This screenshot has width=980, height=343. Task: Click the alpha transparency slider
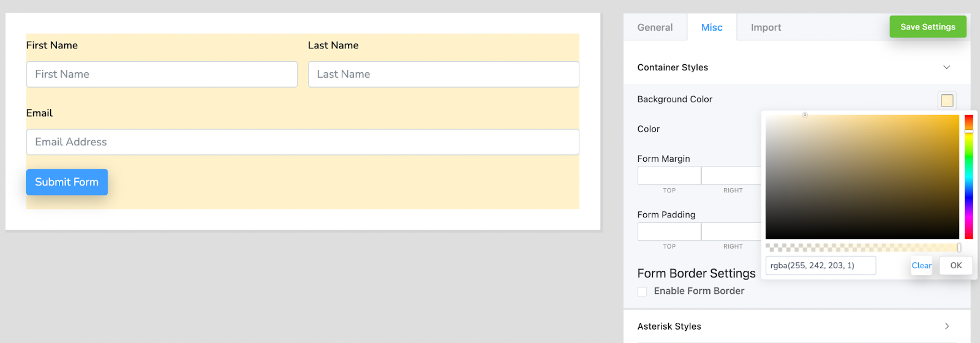coord(862,247)
